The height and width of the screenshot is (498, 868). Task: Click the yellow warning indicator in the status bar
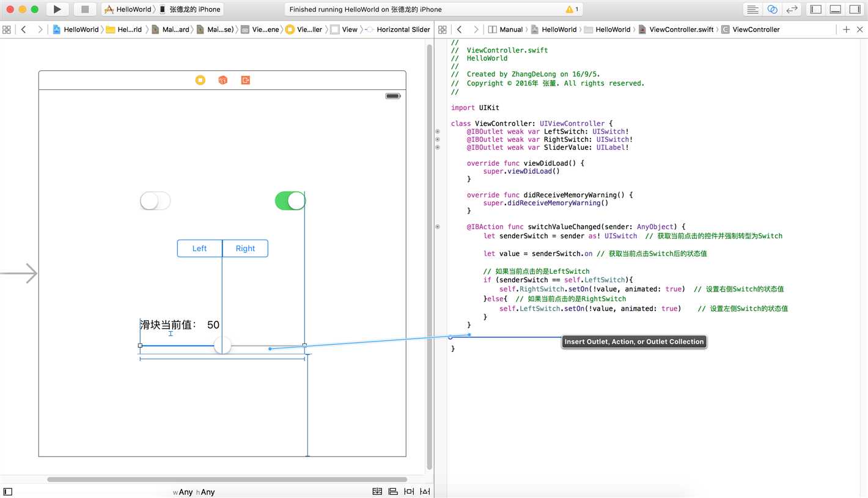pos(572,9)
